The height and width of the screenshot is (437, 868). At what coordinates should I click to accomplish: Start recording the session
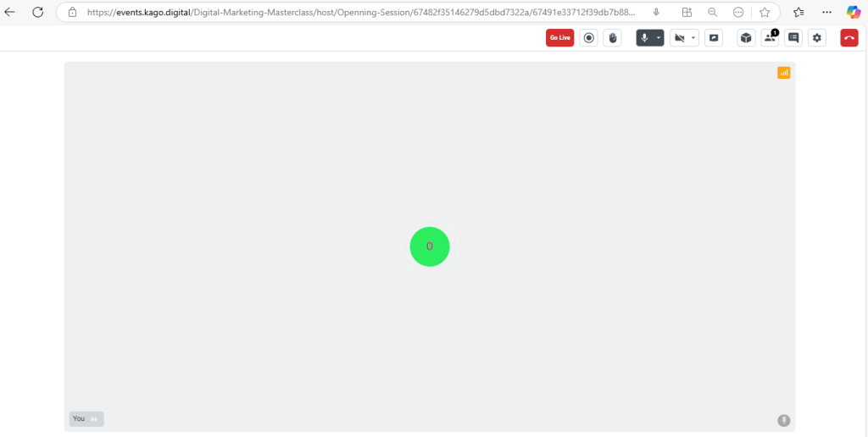tap(588, 38)
